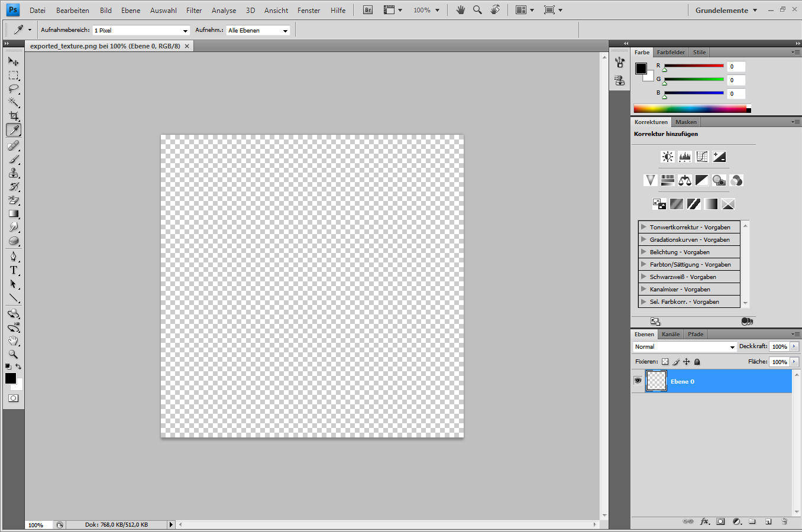This screenshot has height=532, width=802.
Task: Toggle visibility of Ebene 0 layer
Action: point(638,381)
